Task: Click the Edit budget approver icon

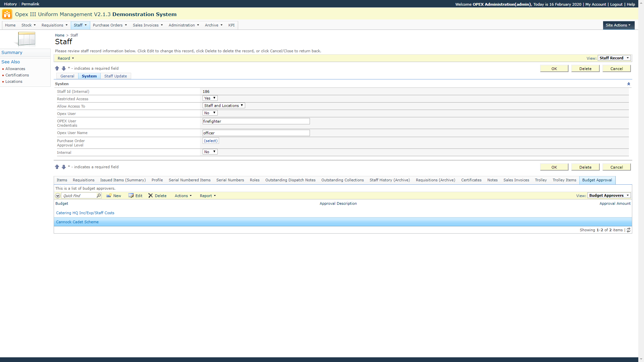Action: click(x=131, y=195)
